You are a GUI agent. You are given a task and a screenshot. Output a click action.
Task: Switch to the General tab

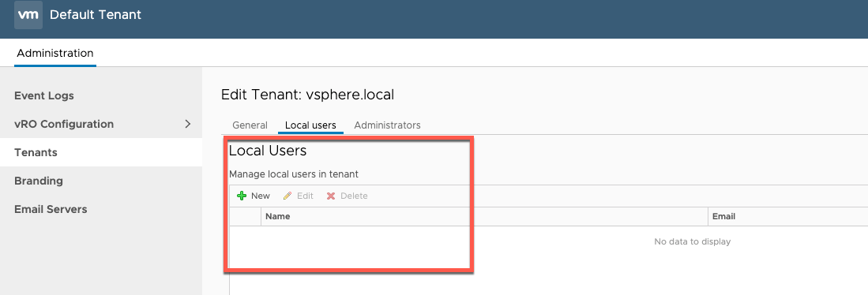click(x=250, y=125)
